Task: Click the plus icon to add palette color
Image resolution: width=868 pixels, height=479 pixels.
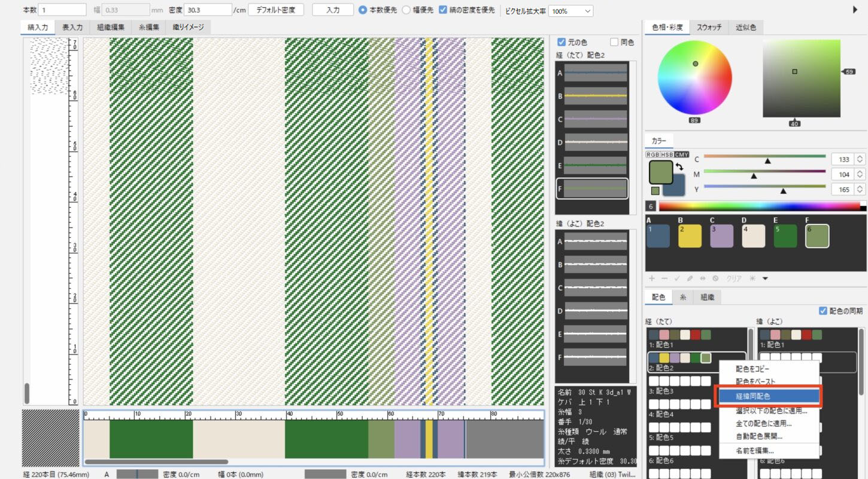Action: point(652,278)
